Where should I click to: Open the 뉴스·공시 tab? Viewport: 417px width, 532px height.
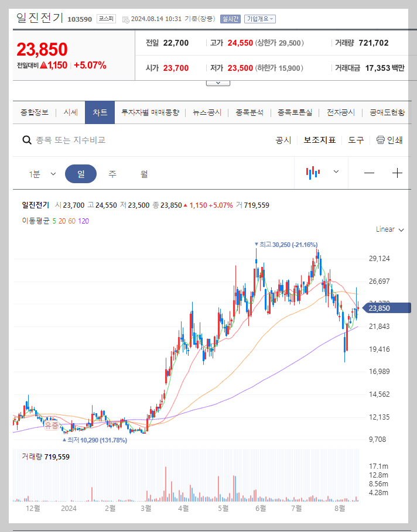(x=207, y=112)
